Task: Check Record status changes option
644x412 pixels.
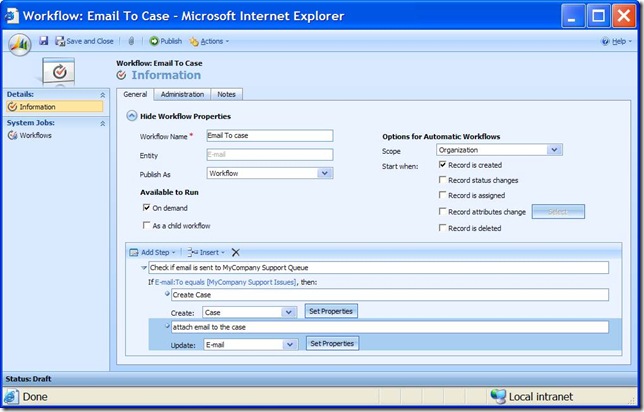Action: pos(442,180)
